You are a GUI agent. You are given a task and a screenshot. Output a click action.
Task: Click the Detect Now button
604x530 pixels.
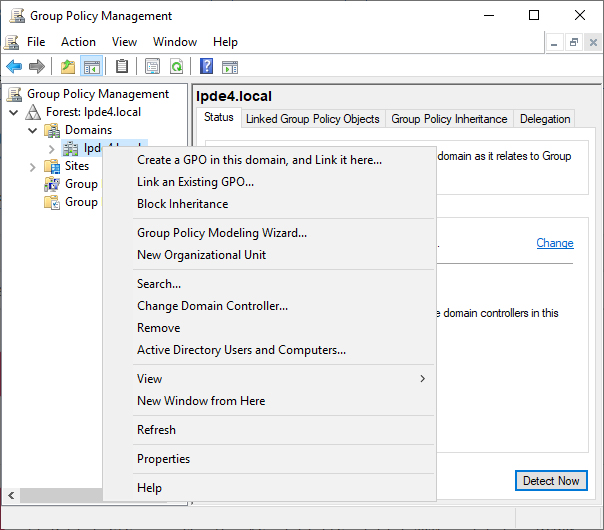click(x=551, y=481)
